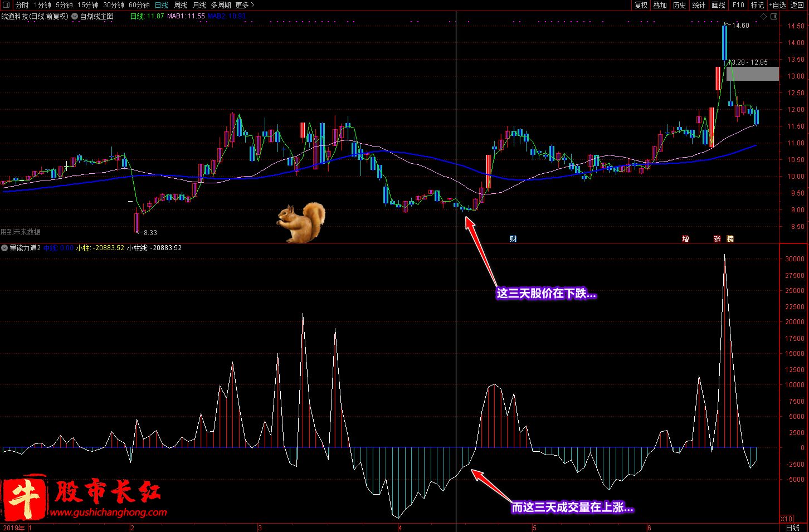
Task: Toggle the right panel icon below toolbar
Action: point(774,17)
